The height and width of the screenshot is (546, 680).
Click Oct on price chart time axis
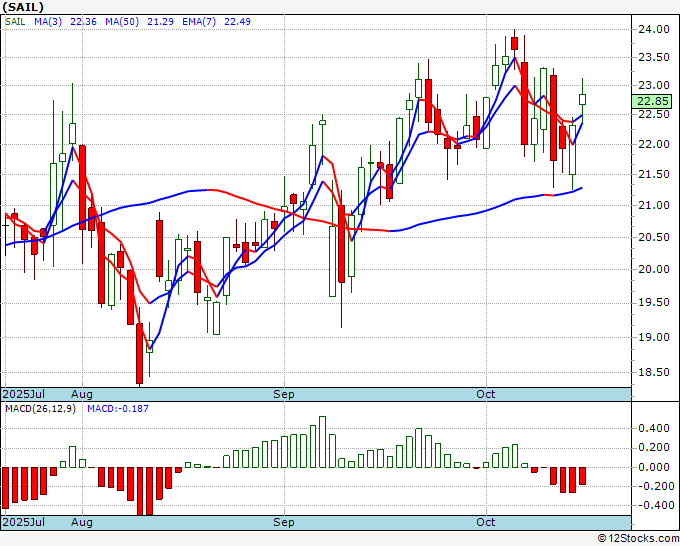485,394
